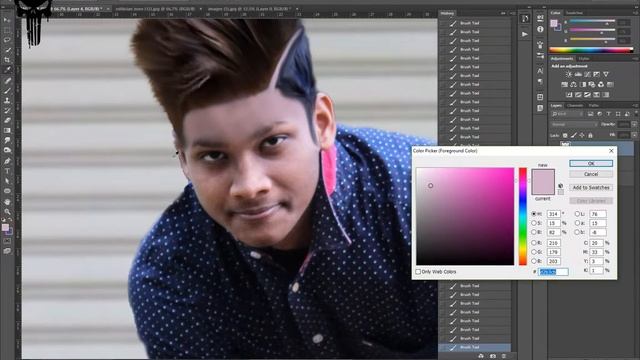Select the Eraser tool

(7, 120)
